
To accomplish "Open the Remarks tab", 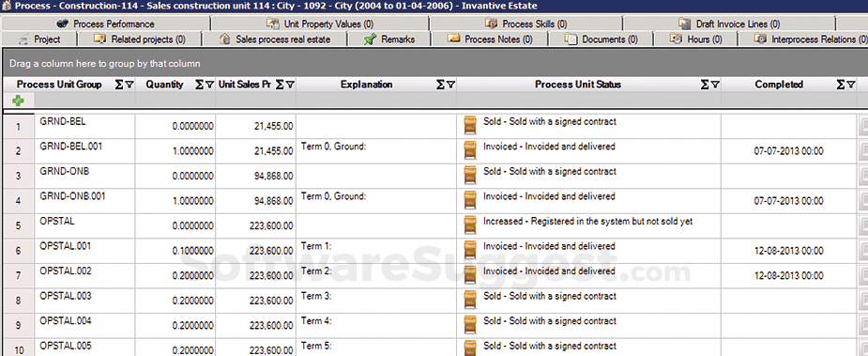I will (x=389, y=39).
